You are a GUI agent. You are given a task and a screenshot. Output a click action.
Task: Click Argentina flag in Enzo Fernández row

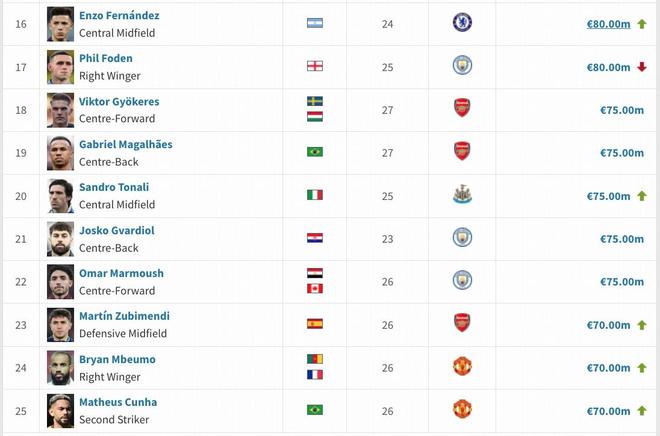tap(315, 23)
